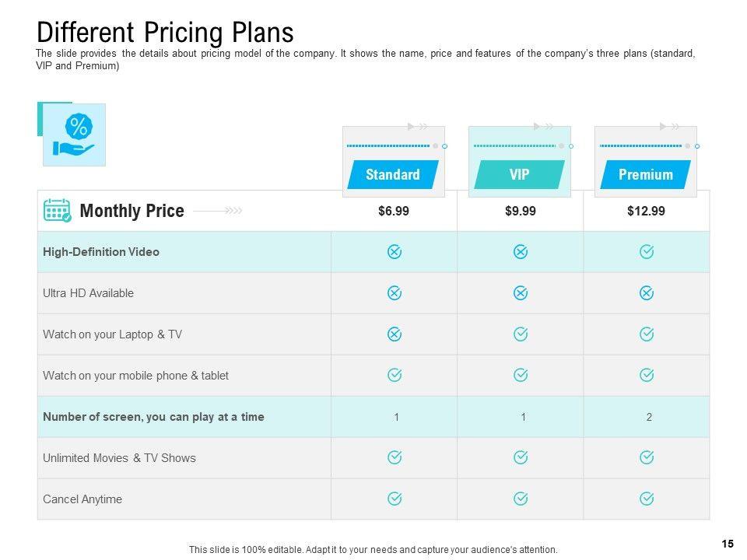Select the Standard plan label
Screen dimensions: 747x560
tap(393, 175)
